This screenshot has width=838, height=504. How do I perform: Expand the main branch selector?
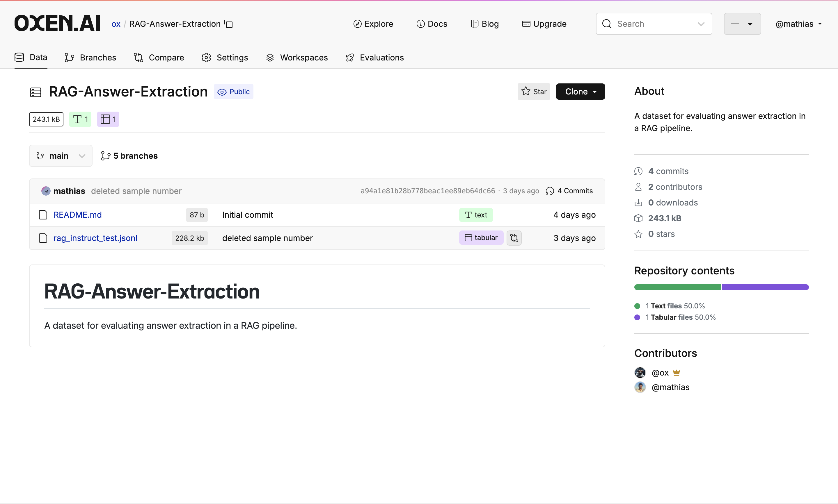pyautogui.click(x=61, y=156)
